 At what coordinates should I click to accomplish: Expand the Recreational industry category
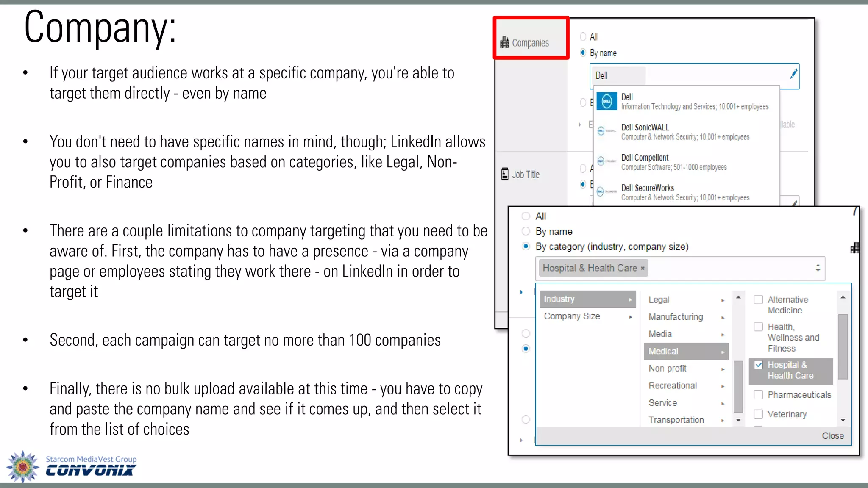686,386
